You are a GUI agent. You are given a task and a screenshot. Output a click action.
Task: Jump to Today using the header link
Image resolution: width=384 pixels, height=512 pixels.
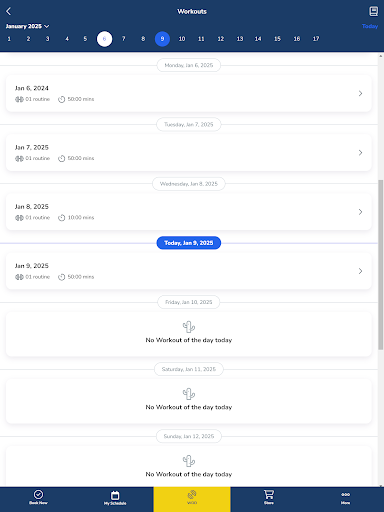(x=370, y=26)
